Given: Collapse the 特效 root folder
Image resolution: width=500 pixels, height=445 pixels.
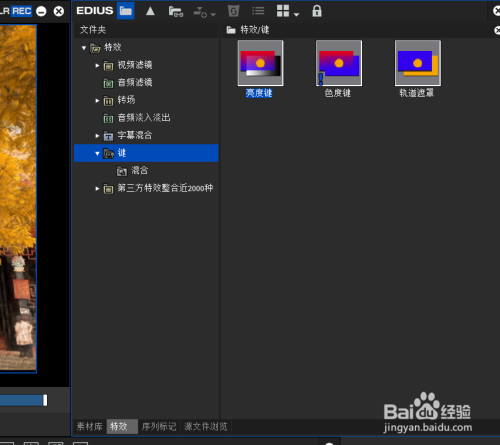Looking at the screenshot, I should point(84,48).
